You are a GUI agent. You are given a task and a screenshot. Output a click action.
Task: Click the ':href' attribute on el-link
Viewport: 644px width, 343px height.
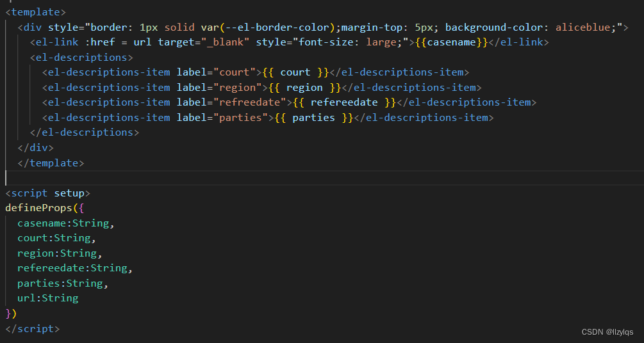pos(100,42)
